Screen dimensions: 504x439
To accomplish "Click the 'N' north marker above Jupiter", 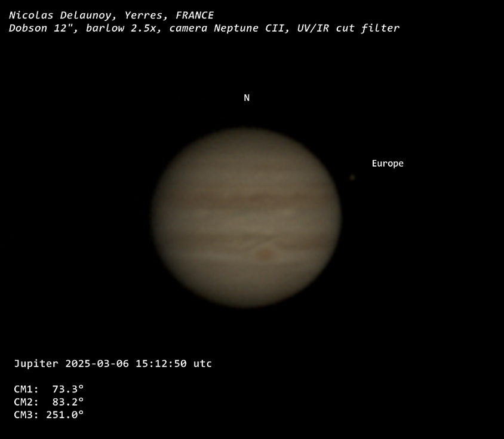I will [x=247, y=98].
